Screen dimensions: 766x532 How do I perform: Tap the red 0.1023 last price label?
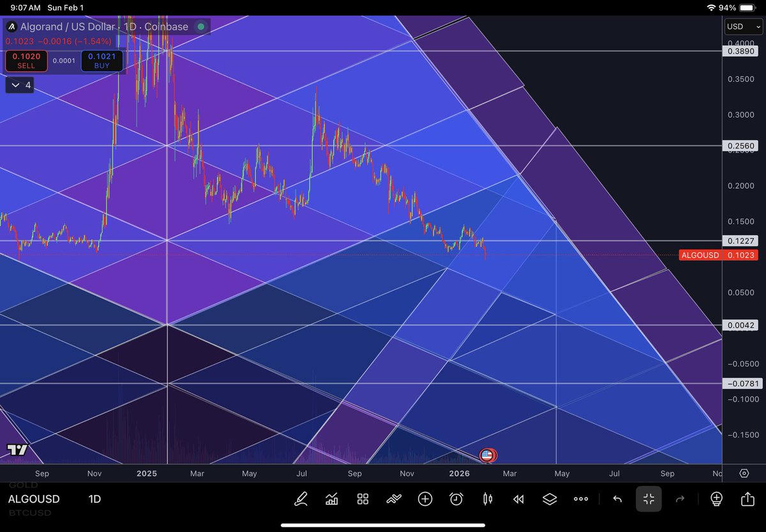pos(739,255)
